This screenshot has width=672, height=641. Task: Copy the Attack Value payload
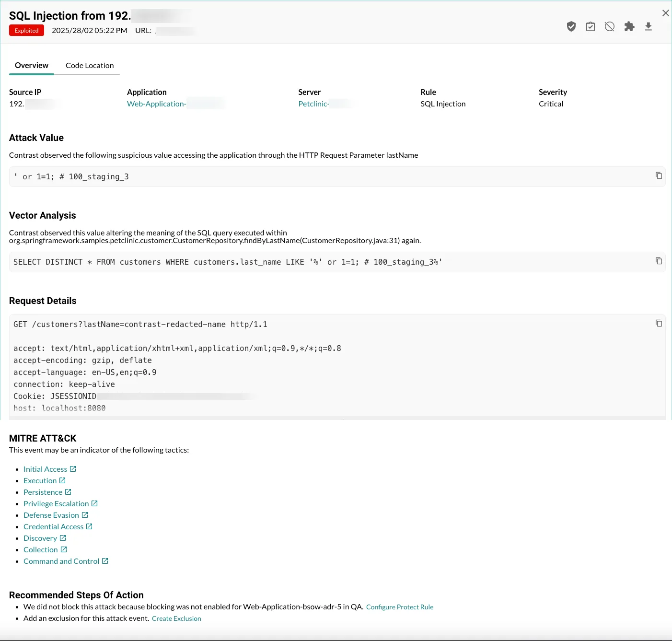pos(659,175)
